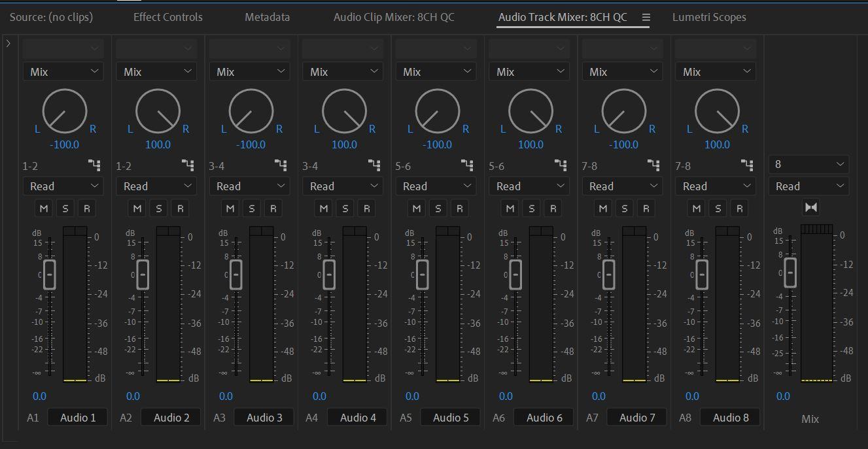Open Audio 8 Mix output dropdown
Viewport: 868px width, 449px height.
pyautogui.click(x=716, y=72)
